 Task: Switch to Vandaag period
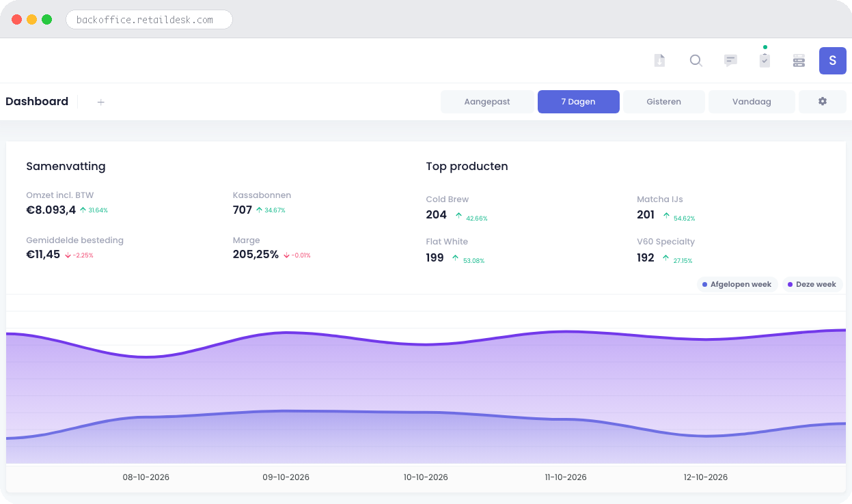pyautogui.click(x=752, y=102)
